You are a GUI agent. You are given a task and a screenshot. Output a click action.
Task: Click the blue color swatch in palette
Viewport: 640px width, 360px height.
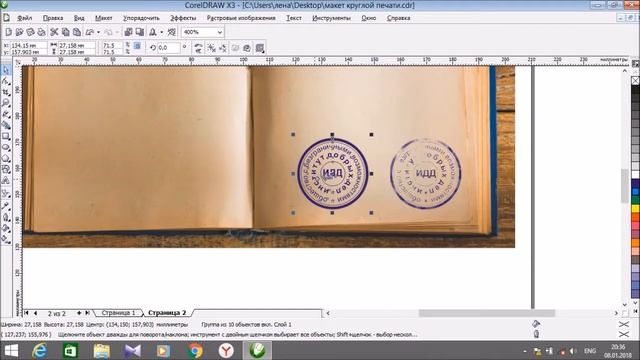pyautogui.click(x=636, y=191)
